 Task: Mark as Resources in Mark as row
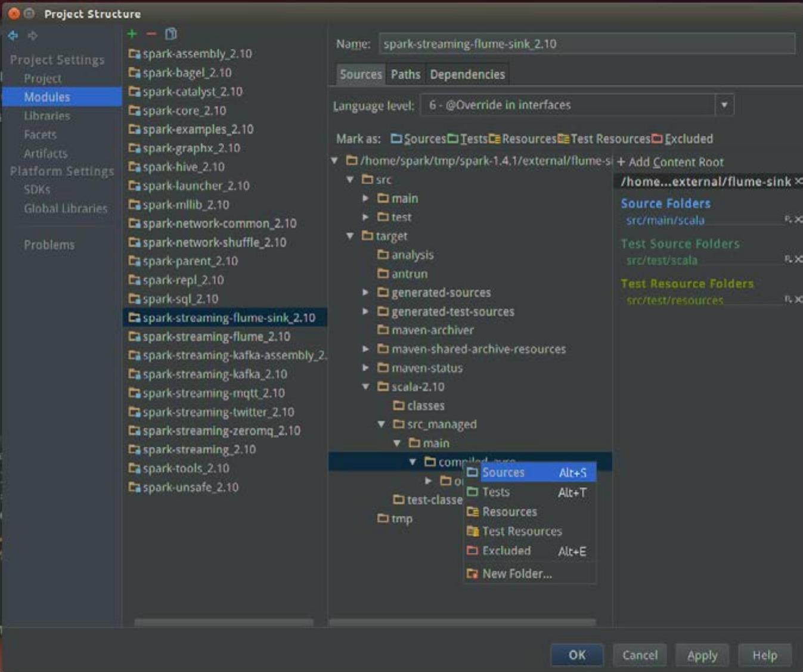[523, 139]
